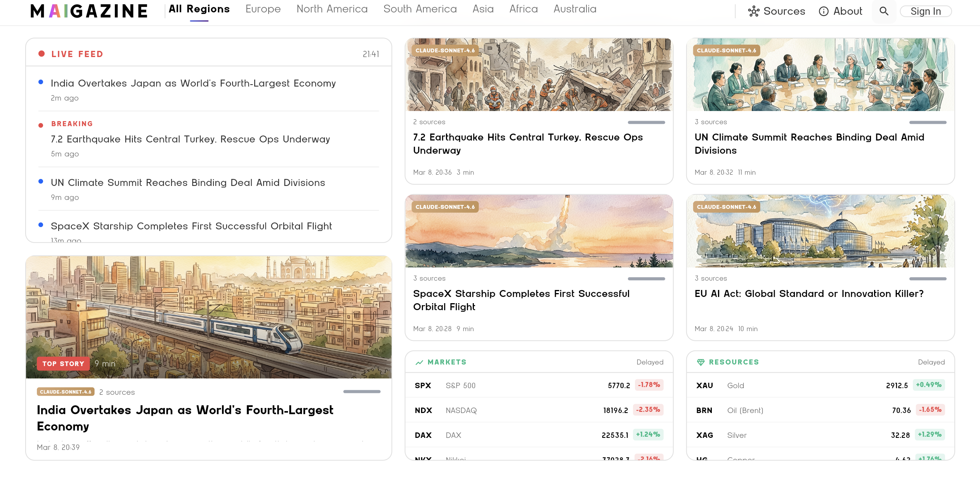This screenshot has height=486, width=980.
Task: Click Claude-Sonnet-4.6 badge on earthquake image
Action: pyautogui.click(x=445, y=50)
